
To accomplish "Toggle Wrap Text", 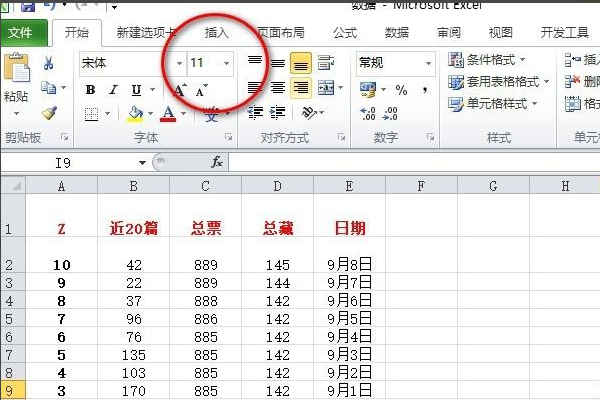I will (x=326, y=62).
